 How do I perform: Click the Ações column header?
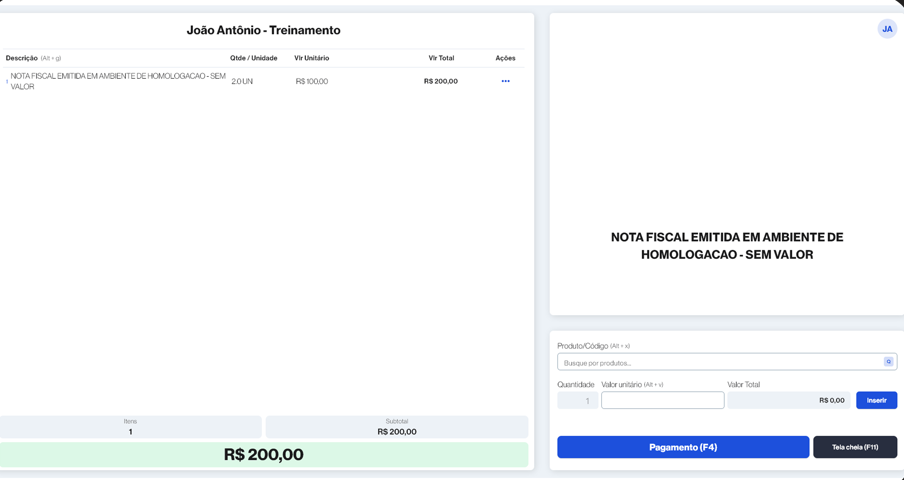tap(506, 58)
